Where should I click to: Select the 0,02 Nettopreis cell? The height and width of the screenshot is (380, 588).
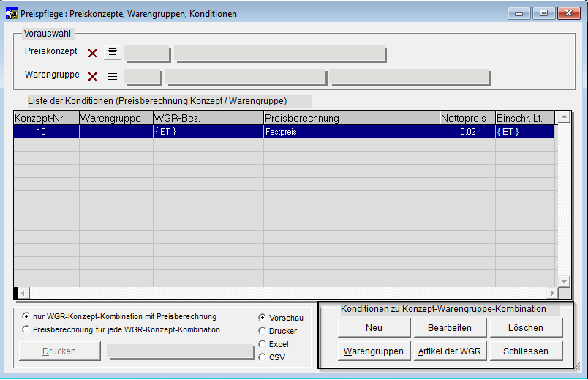[x=467, y=131]
